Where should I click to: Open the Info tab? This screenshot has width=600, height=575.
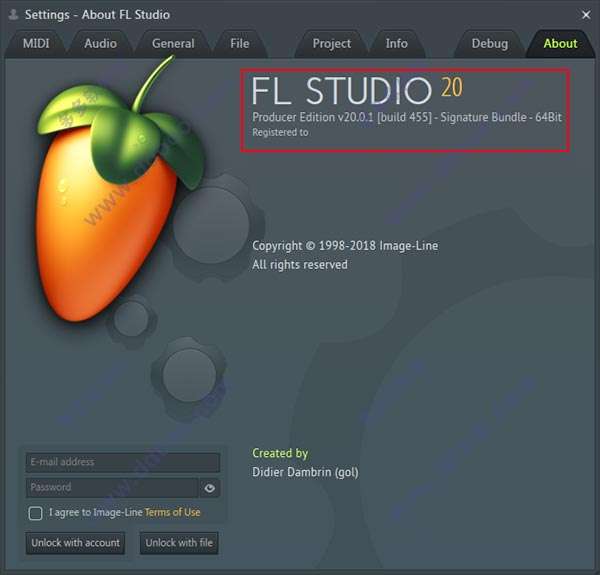[x=396, y=44]
